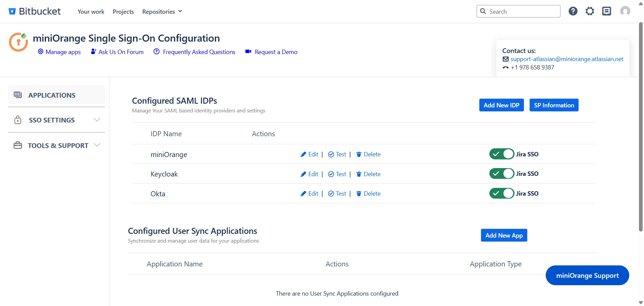644x306 pixels.
Task: Open help using the question mark icon
Action: [x=573, y=11]
